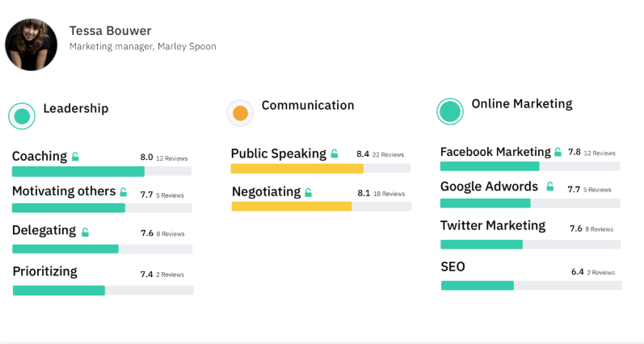
Task: Open the Communication category heading
Action: [308, 106]
